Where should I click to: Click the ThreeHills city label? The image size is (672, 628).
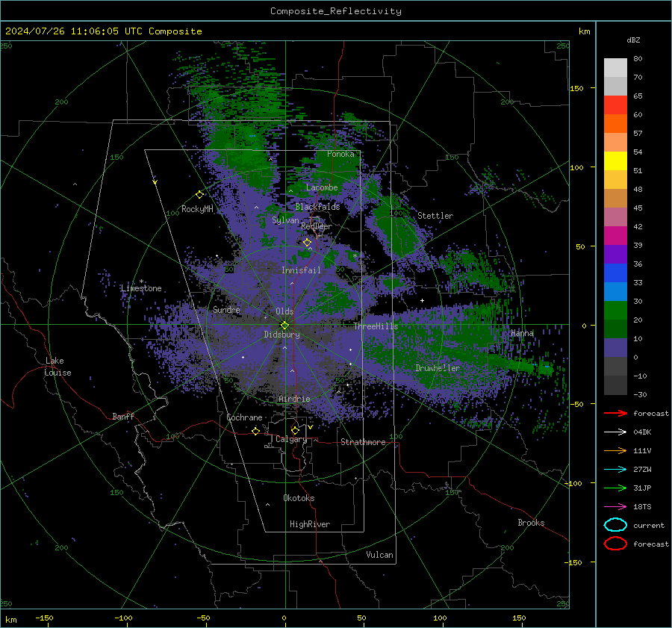click(376, 326)
